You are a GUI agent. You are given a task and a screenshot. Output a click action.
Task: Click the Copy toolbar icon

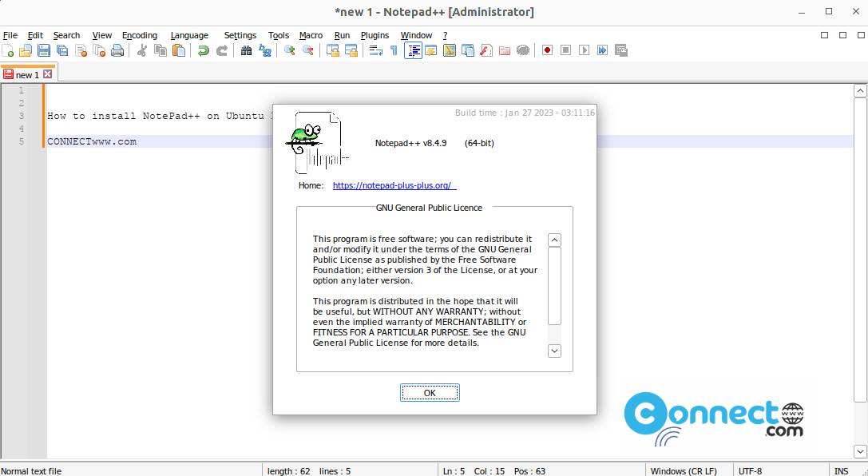click(161, 51)
